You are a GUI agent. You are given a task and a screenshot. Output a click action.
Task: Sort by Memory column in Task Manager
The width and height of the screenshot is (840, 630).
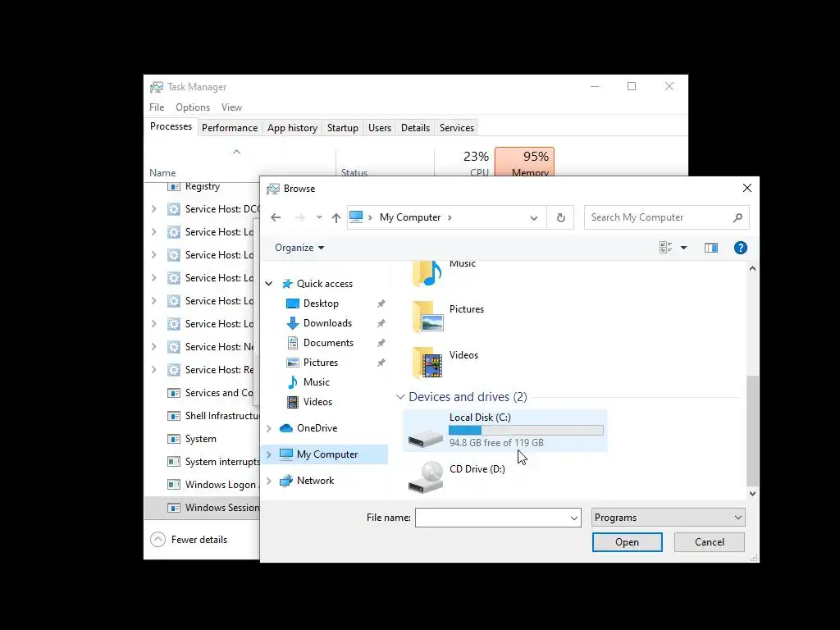pos(525,162)
